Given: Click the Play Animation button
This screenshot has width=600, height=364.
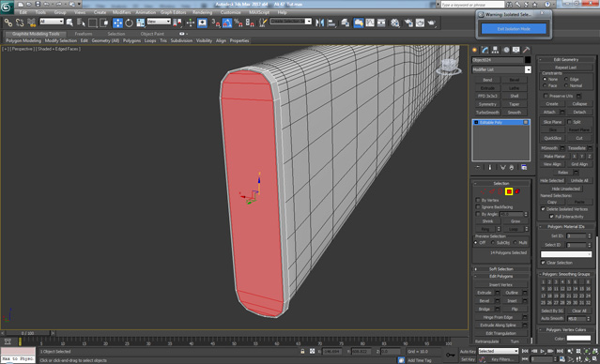Looking at the screenshot, I should (x=543, y=351).
